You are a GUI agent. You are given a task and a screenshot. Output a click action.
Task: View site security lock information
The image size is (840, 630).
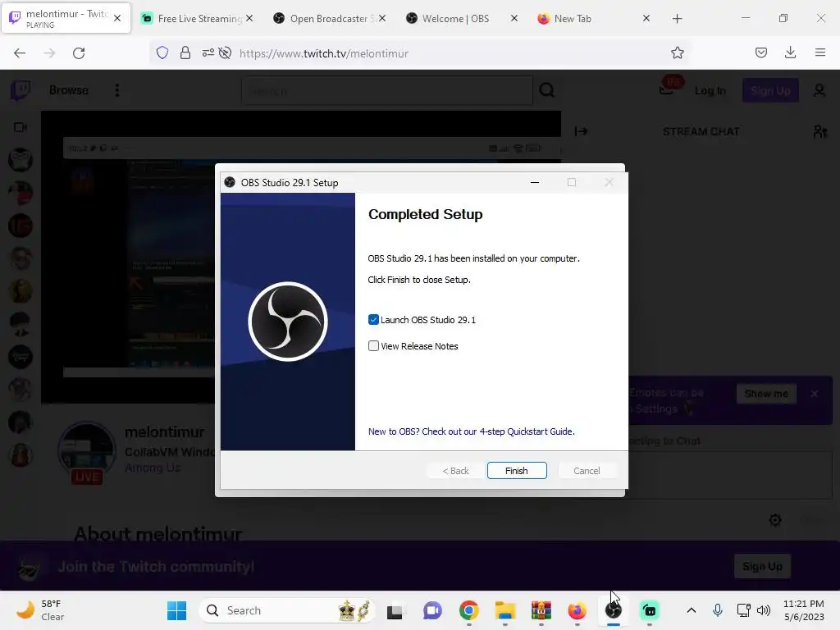click(185, 52)
